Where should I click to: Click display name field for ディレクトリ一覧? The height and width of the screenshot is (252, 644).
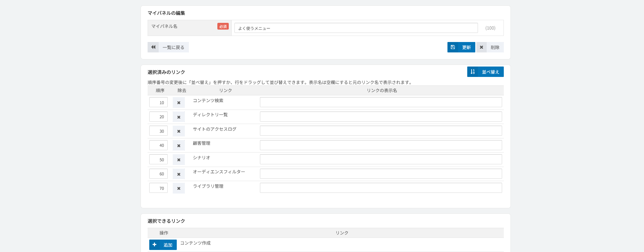[381, 117]
